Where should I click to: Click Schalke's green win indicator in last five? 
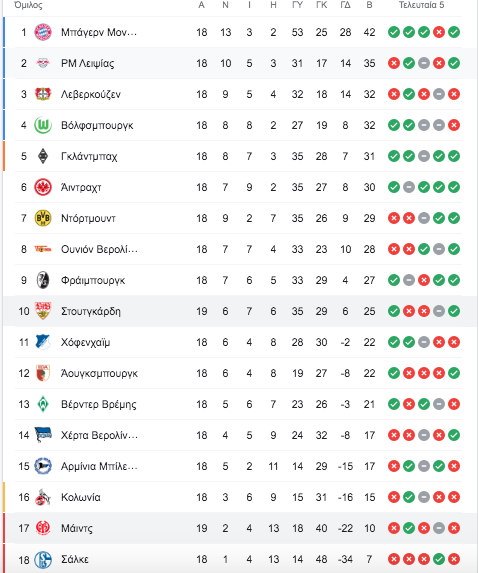click(x=439, y=559)
